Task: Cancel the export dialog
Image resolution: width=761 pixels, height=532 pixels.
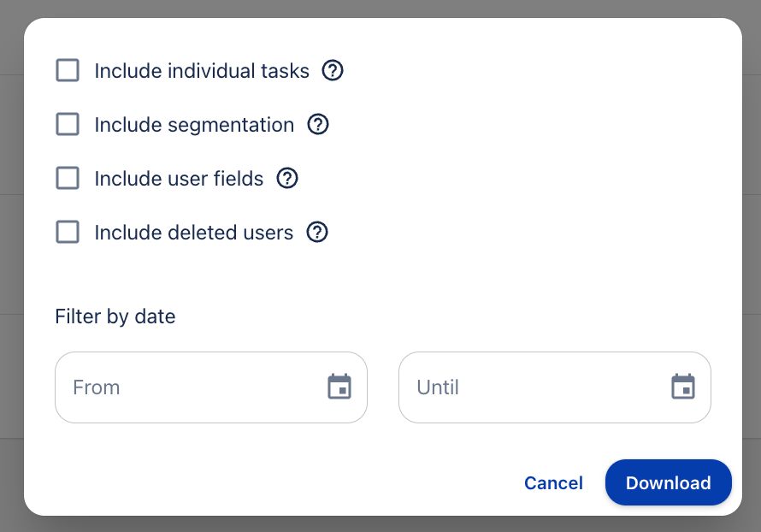Action: coord(553,483)
